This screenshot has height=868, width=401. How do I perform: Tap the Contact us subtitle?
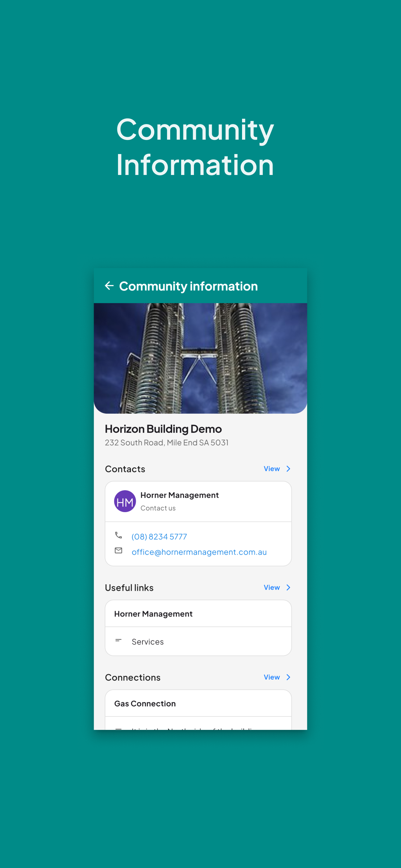click(x=158, y=508)
